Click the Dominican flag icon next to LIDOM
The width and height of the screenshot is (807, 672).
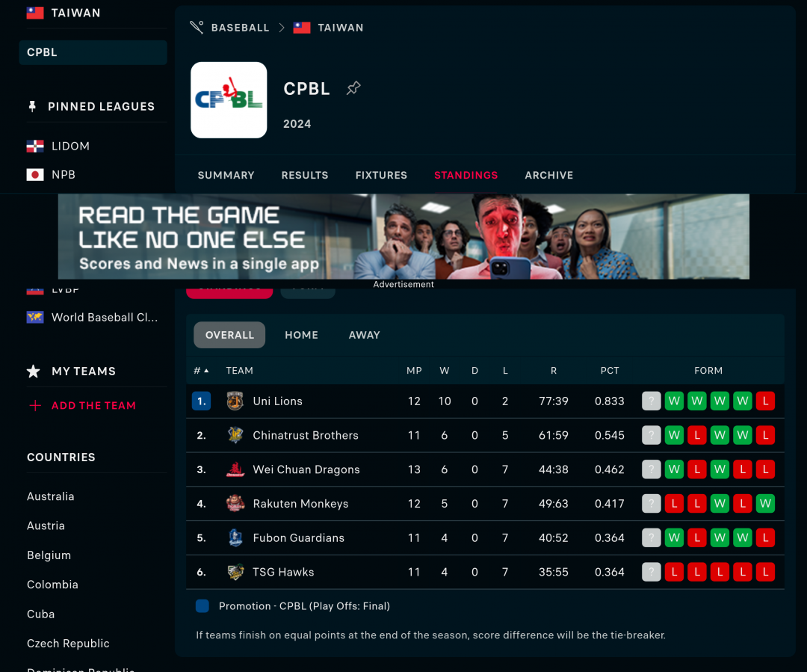(35, 147)
